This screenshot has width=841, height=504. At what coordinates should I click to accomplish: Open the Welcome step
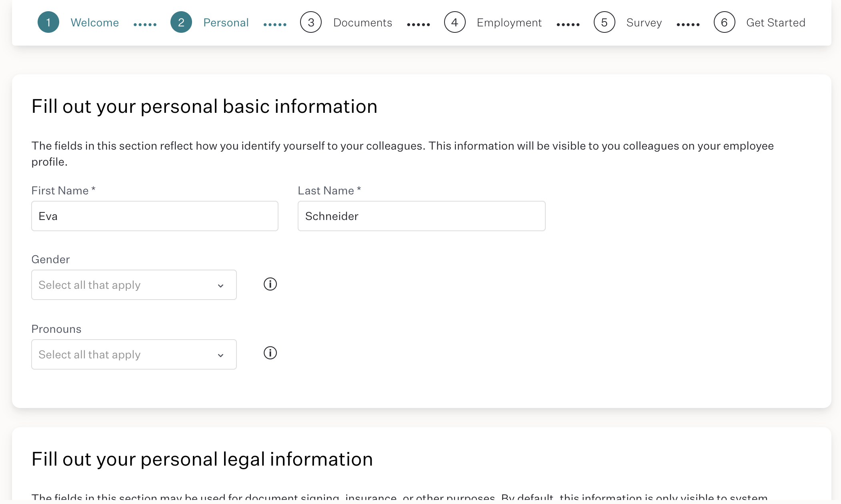click(95, 23)
